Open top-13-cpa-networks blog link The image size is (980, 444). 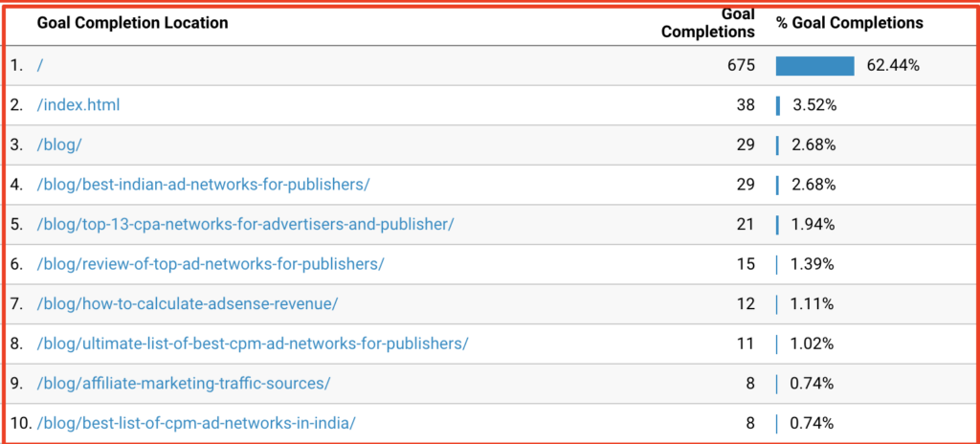pos(245,225)
